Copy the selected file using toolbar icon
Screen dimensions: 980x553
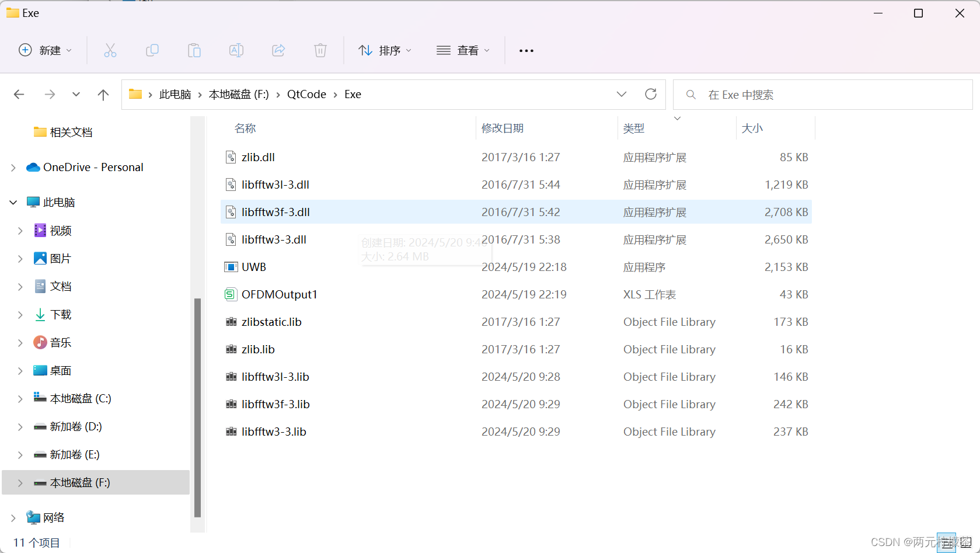(152, 50)
